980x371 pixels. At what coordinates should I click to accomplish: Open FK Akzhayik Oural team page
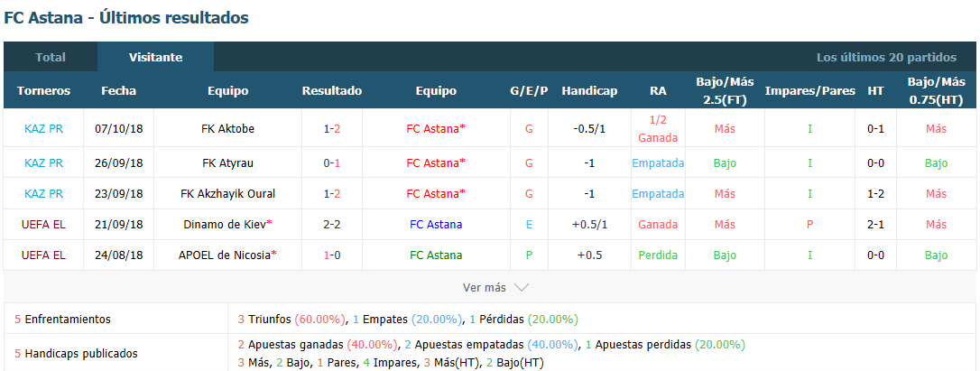(x=227, y=194)
